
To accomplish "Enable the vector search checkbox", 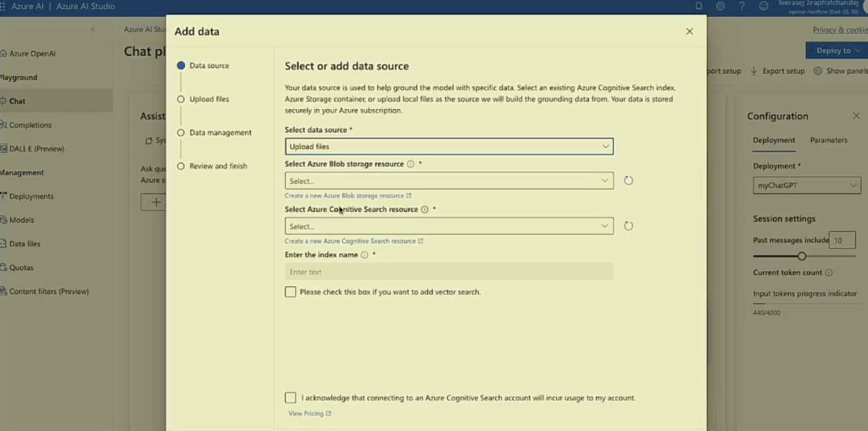I will tap(290, 291).
